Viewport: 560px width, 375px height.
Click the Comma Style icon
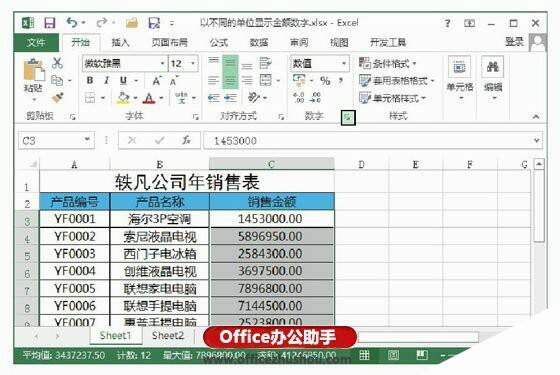pyautogui.click(x=341, y=81)
